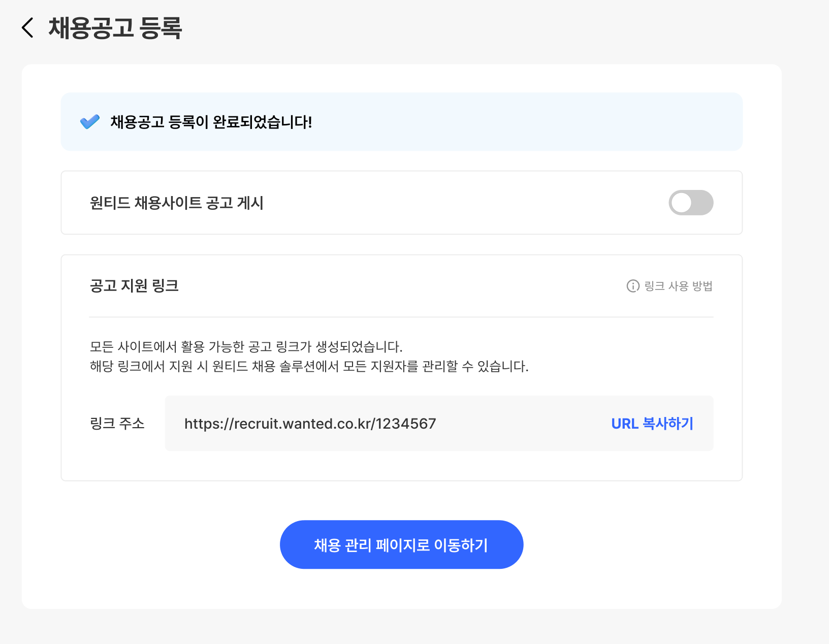
Task: Select the recruit.wanted.co.kr URL field
Action: pos(439,423)
